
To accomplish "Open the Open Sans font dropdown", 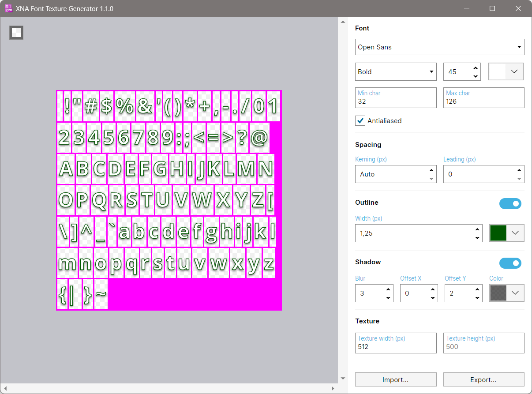I will tap(439, 47).
